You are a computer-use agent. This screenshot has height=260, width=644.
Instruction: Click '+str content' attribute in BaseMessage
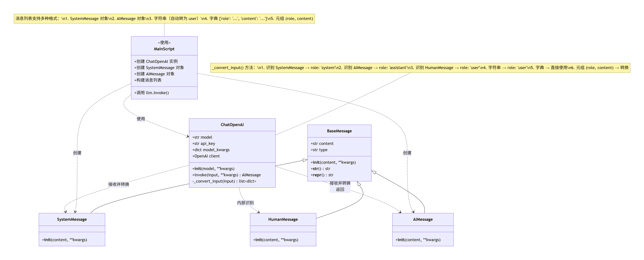pyautogui.click(x=322, y=143)
